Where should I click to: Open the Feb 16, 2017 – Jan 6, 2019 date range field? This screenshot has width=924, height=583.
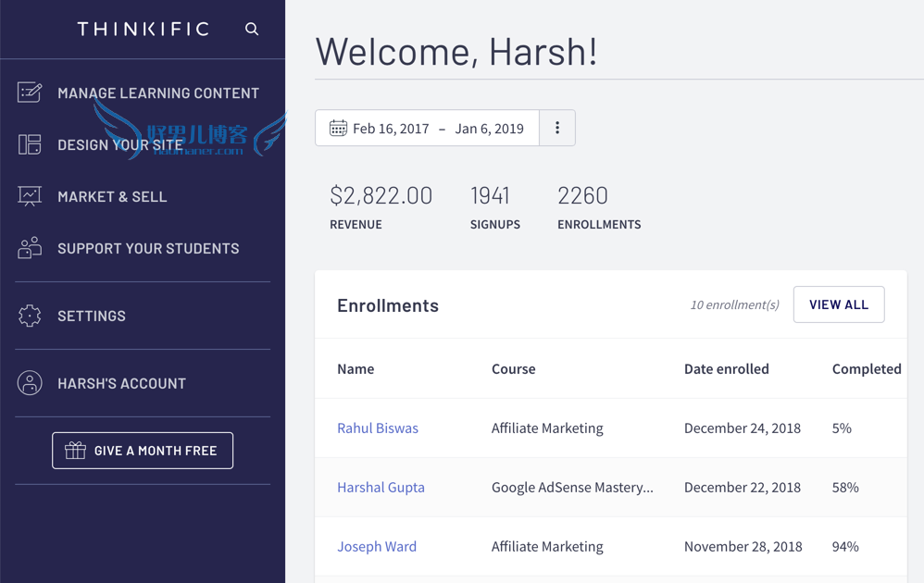pos(427,128)
